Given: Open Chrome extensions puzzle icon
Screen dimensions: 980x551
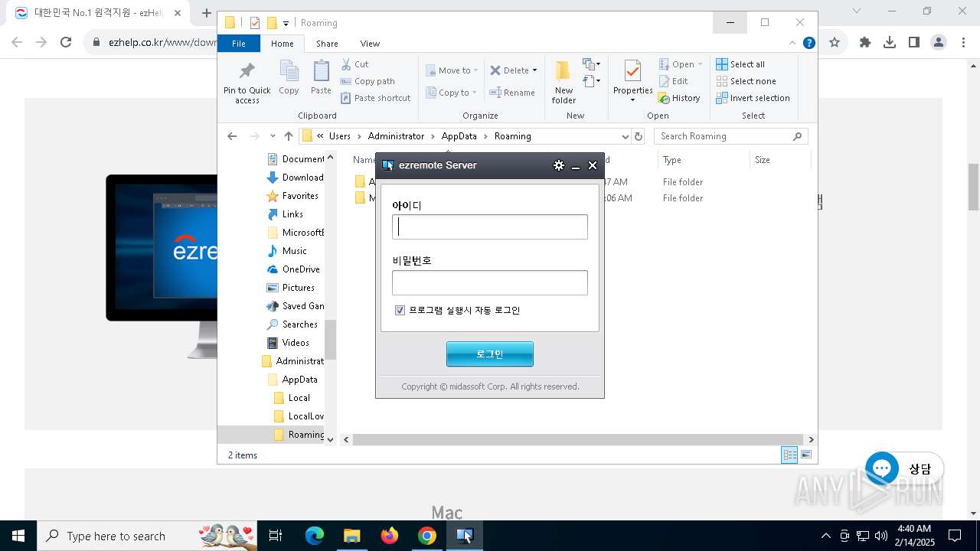Looking at the screenshot, I should point(865,42).
